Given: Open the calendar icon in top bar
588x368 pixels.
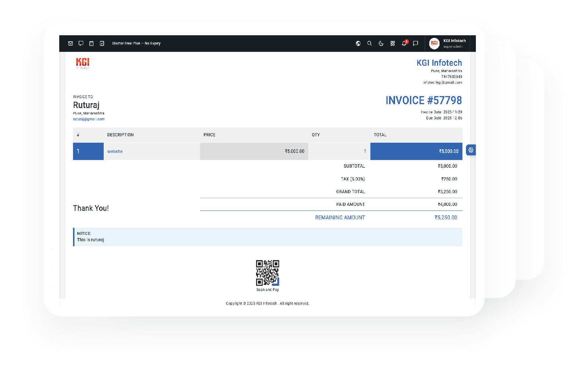Looking at the screenshot, I should [x=92, y=43].
